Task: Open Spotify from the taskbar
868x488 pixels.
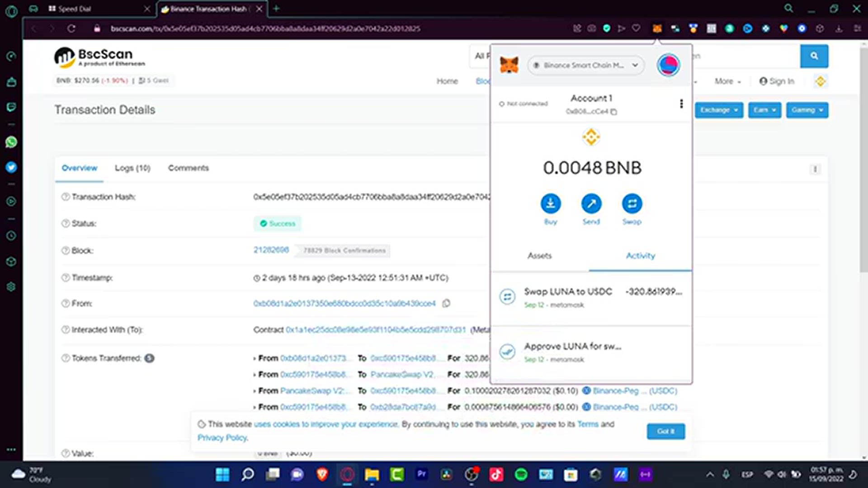Action: (x=521, y=474)
